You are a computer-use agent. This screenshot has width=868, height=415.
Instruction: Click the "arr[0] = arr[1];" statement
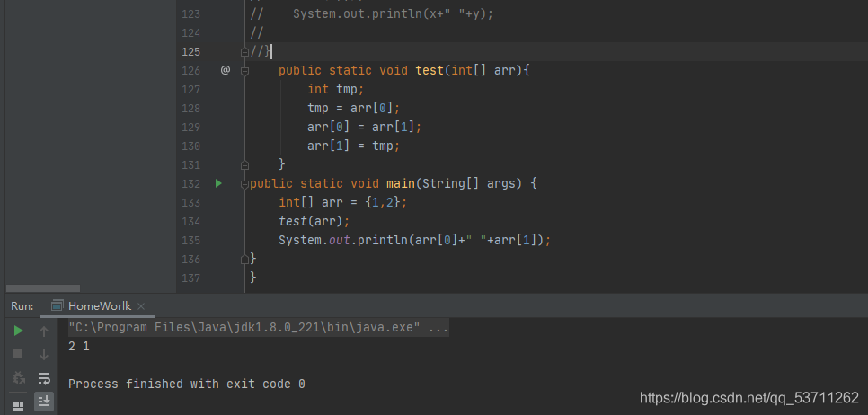click(364, 127)
